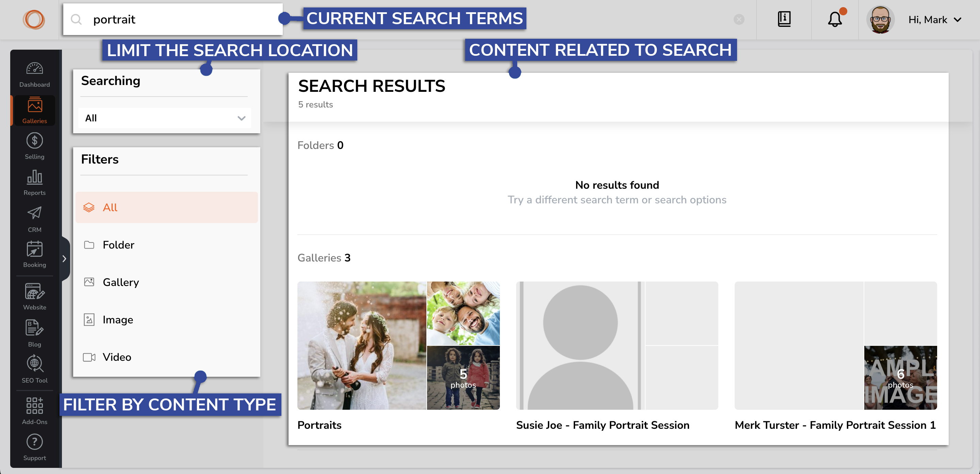Open the Dashboard sidebar icon
The image size is (980, 474).
click(x=35, y=74)
